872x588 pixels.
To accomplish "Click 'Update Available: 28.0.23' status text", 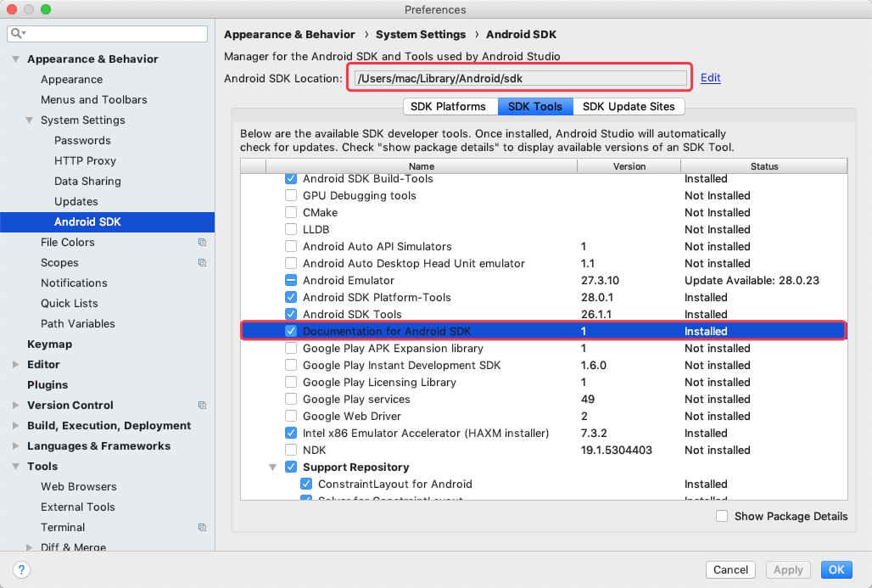I will 752,280.
